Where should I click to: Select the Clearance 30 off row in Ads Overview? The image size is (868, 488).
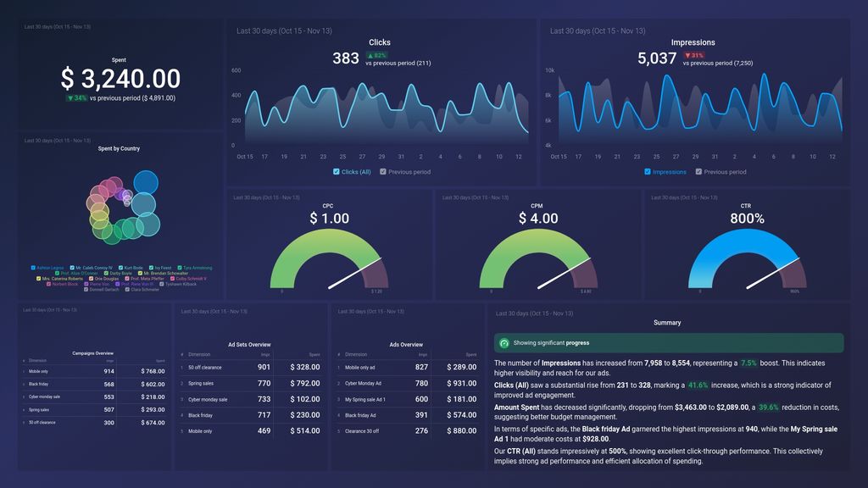407,430
